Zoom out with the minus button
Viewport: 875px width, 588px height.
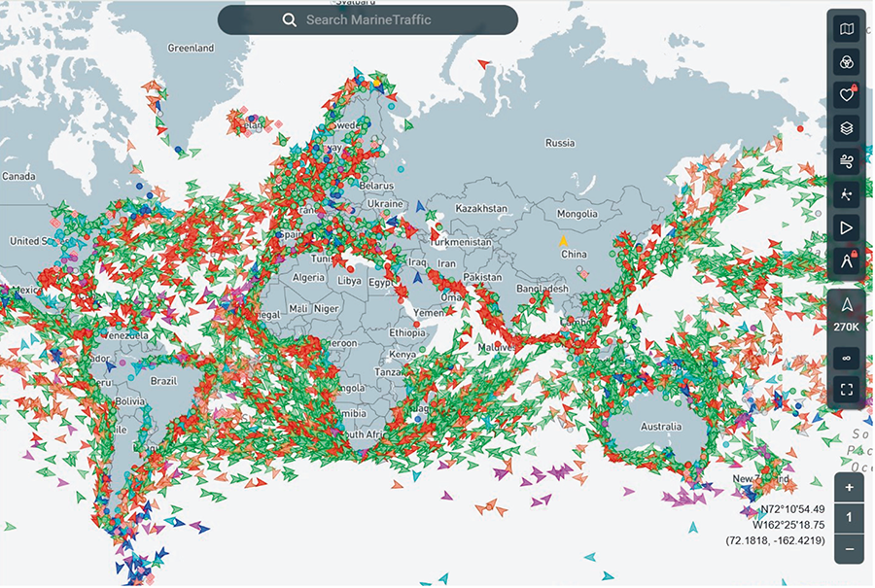point(849,548)
